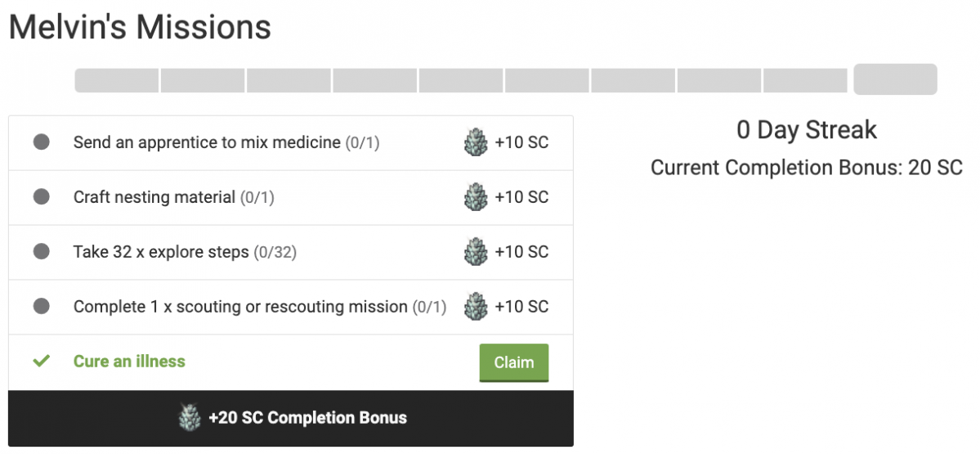Click gray status dot for explore steps mission
Screen dimensions: 980x454
(41, 252)
